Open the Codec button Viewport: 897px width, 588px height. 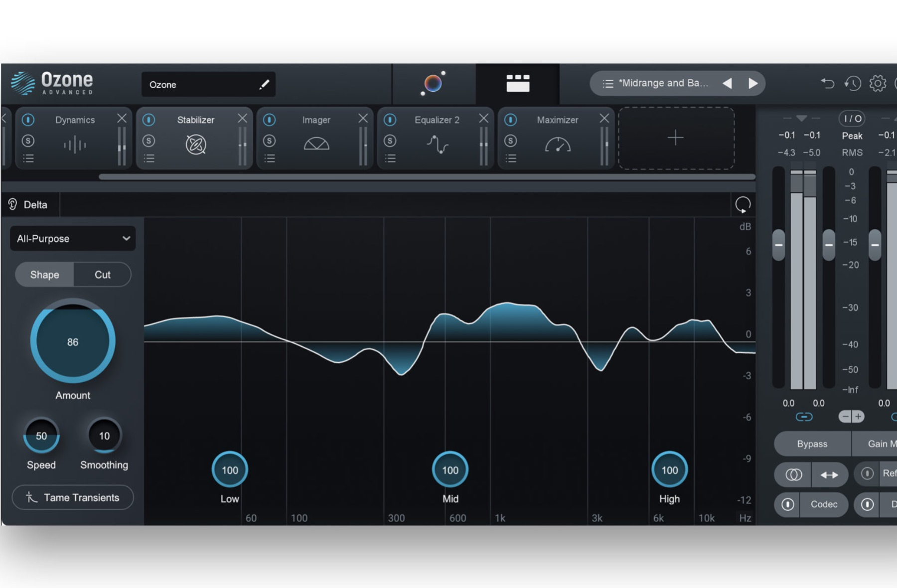[x=824, y=504]
